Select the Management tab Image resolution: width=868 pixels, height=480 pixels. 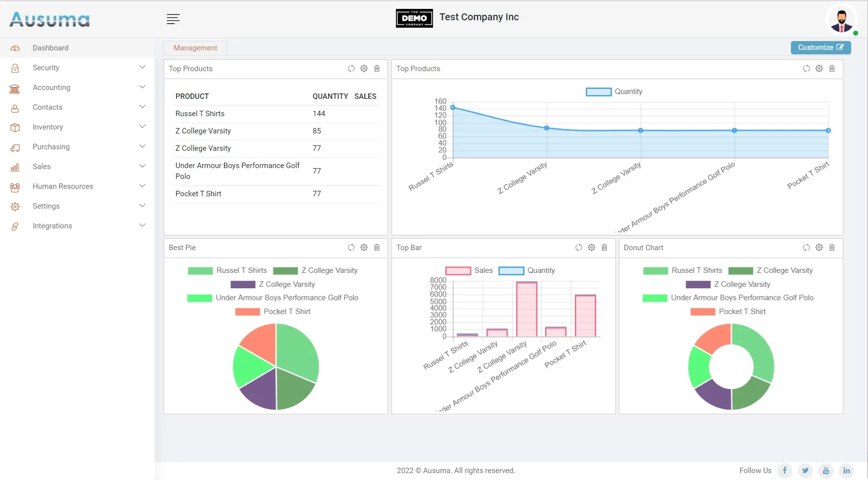pyautogui.click(x=195, y=48)
